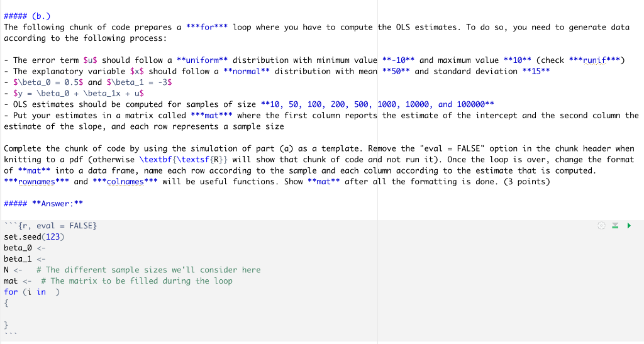Click the bold sample sizes list '10, 50, 100...'
The width and height of the screenshot is (644, 344).
click(377, 104)
